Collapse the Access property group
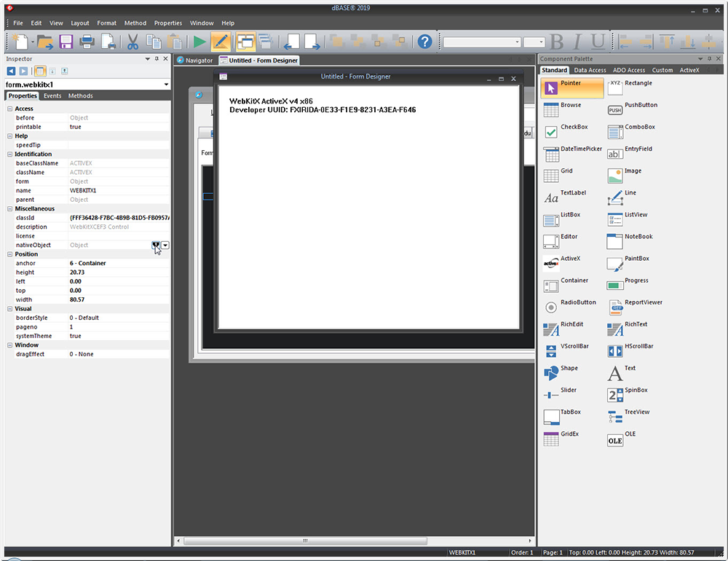 [x=9, y=109]
